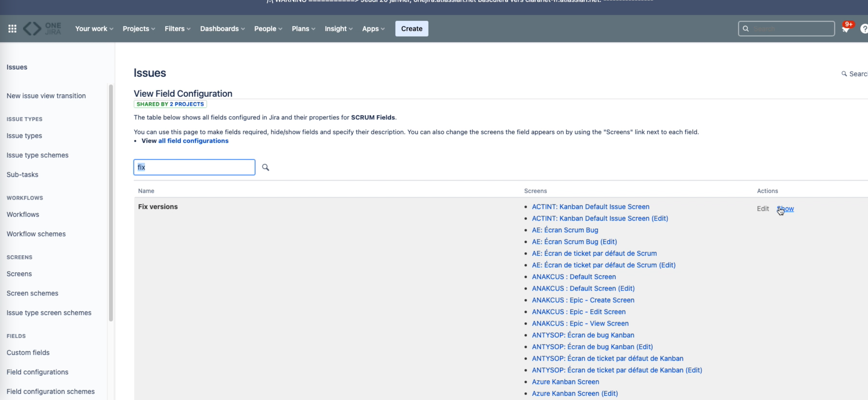Screen dimensions: 868x400
Task: Expand the Filters dropdown
Action: click(178, 29)
